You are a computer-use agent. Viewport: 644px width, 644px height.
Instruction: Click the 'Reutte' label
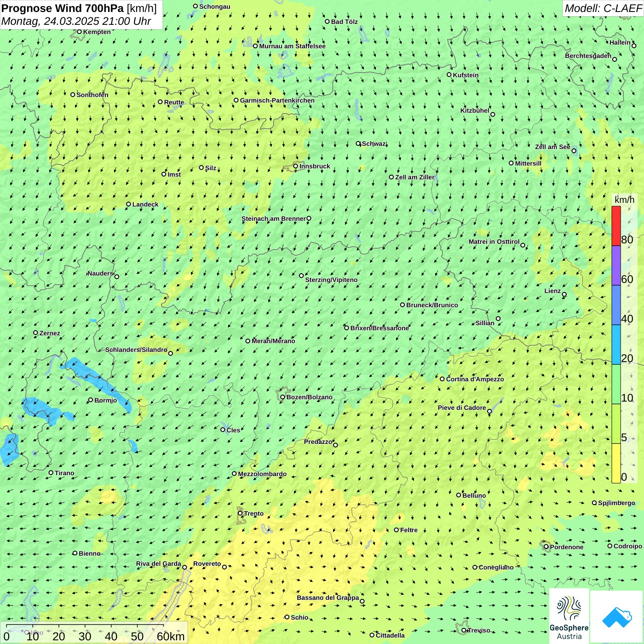tap(174, 102)
